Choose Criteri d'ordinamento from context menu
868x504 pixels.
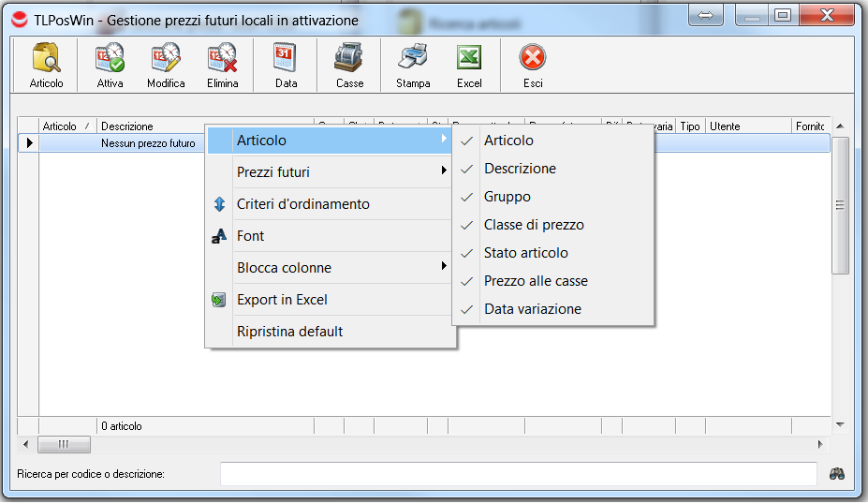click(x=330, y=204)
